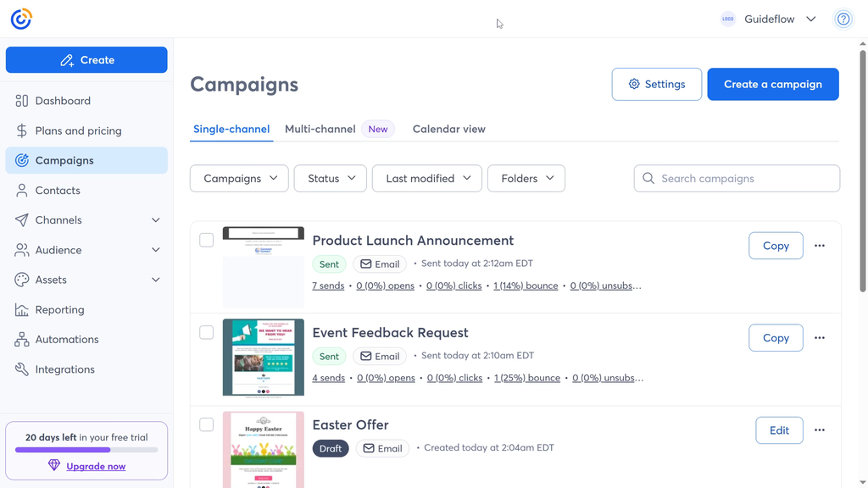868x488 pixels.
Task: Open the Contacts page
Action: tap(58, 191)
